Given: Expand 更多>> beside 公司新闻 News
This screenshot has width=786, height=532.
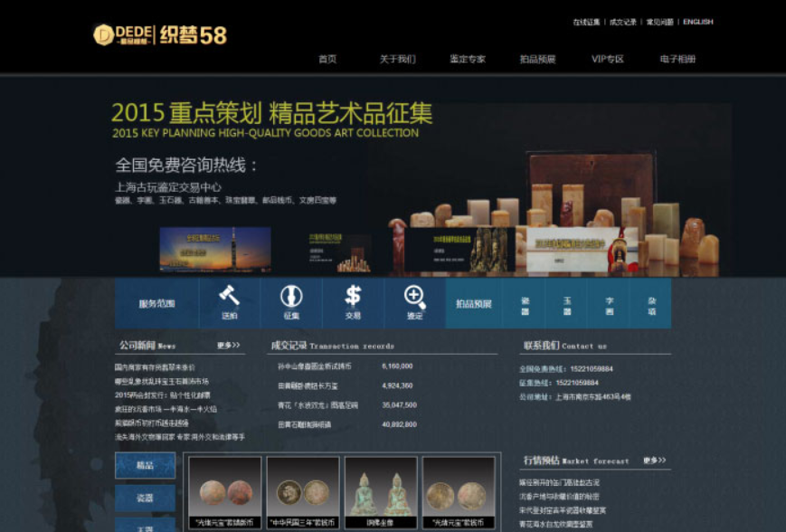Looking at the screenshot, I should pyautogui.click(x=229, y=346).
